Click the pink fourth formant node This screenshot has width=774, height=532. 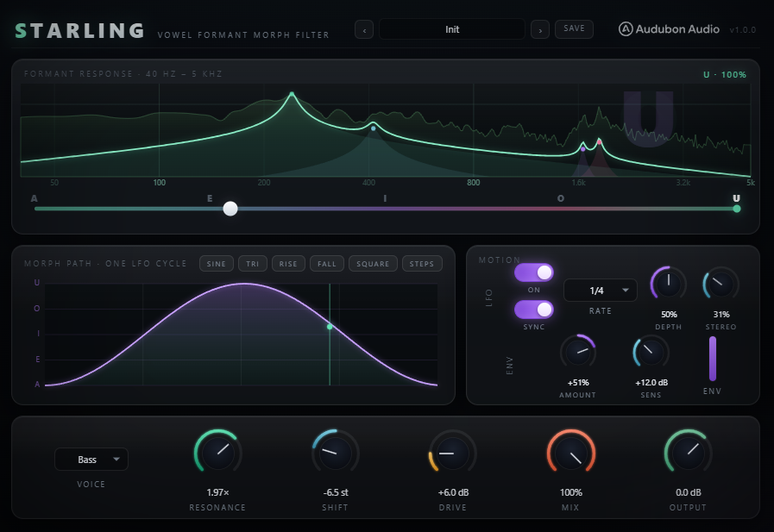point(599,142)
